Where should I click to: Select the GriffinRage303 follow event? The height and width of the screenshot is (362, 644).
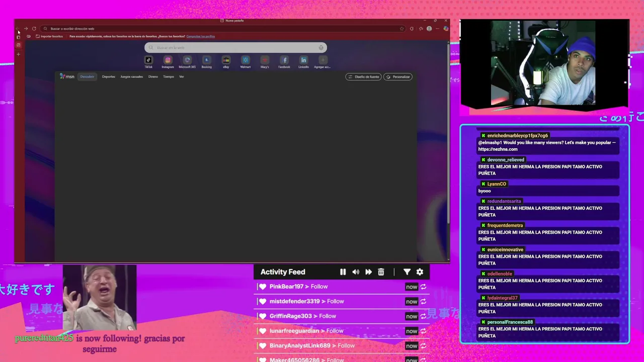click(x=342, y=316)
